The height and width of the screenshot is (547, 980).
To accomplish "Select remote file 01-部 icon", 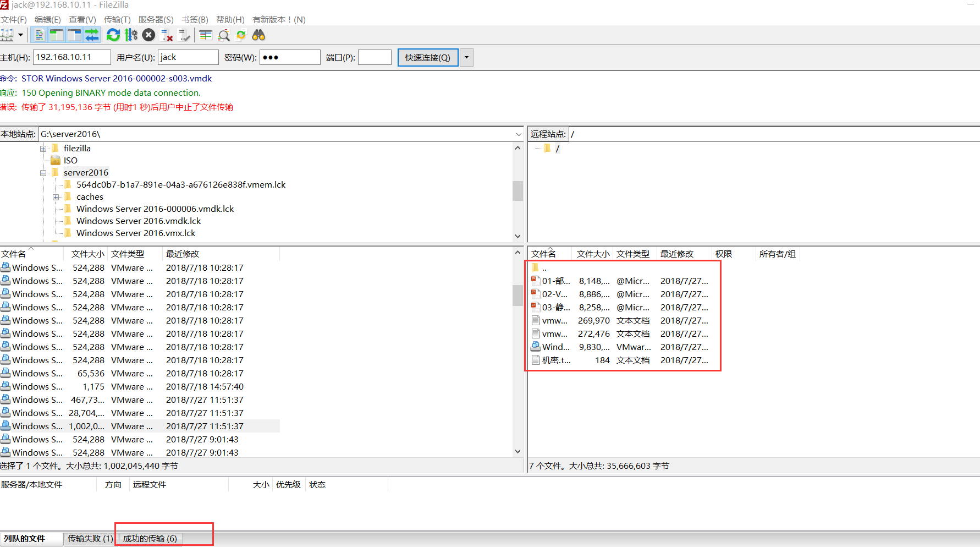I will point(536,281).
